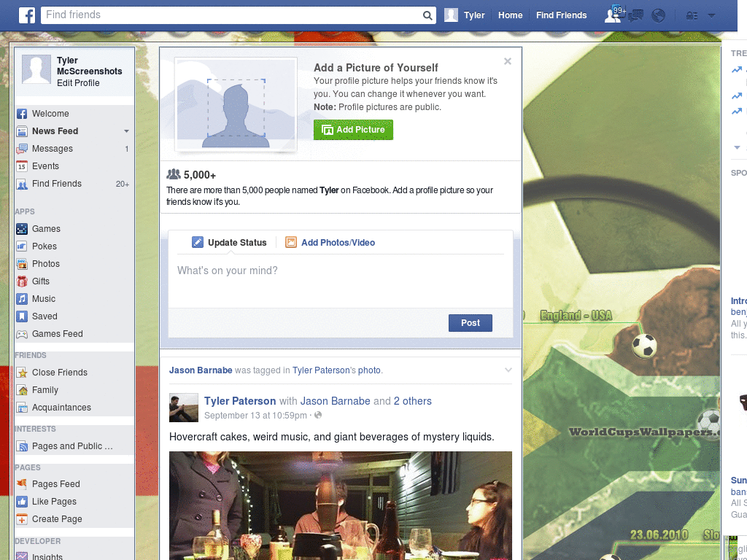Open Events label in sidebar

click(45, 166)
